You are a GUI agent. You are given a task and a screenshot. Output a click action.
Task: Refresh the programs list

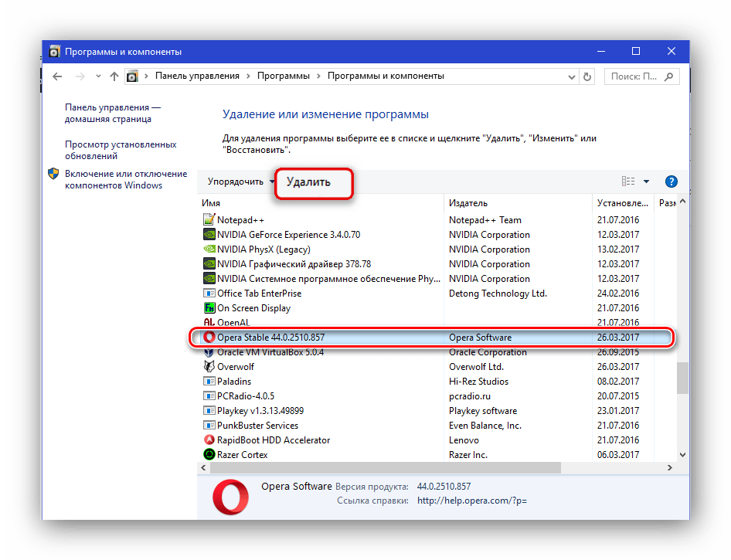588,76
